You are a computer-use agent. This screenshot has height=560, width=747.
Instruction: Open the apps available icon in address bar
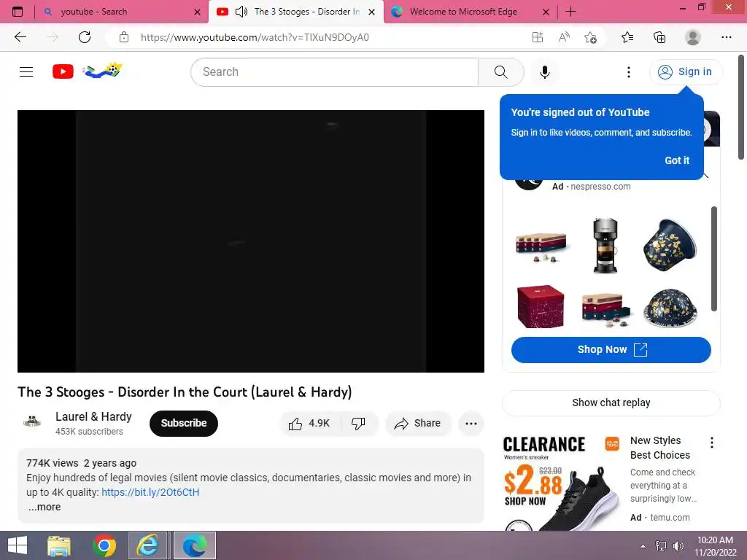coord(538,37)
